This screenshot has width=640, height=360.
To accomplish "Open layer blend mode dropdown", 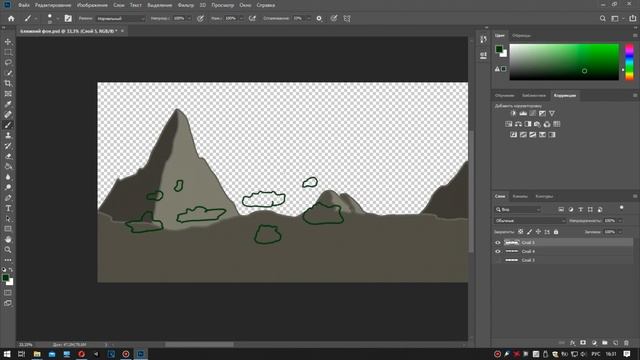I will coord(530,221).
